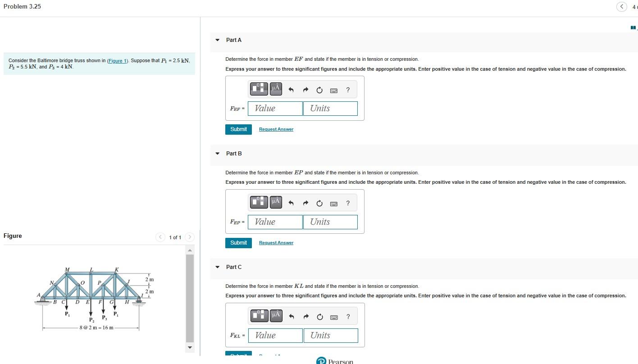Click the Baltimore bridge truss figure
Image resolution: width=638 pixels, height=364 pixels.
coord(94,299)
